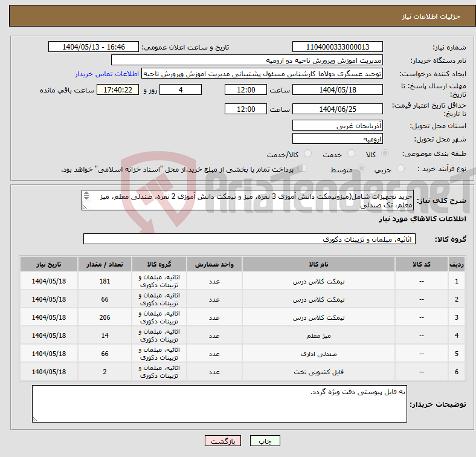The width and height of the screenshot is (476, 457).
Task: Click the quantity 206 in row 3
Action: [105, 317]
